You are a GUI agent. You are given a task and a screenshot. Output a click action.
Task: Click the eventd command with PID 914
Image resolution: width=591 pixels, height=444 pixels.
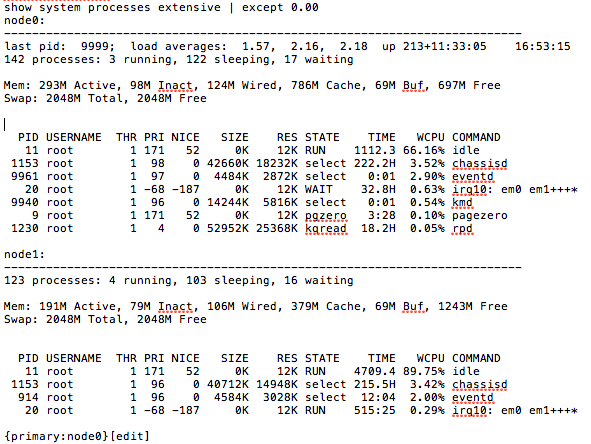click(473, 397)
